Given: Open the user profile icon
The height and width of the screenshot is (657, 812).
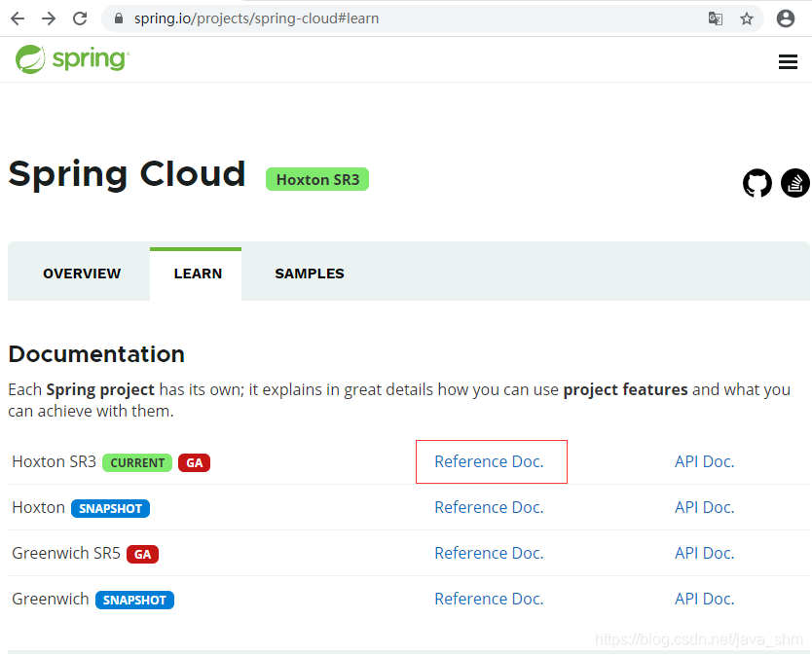Looking at the screenshot, I should click(785, 18).
